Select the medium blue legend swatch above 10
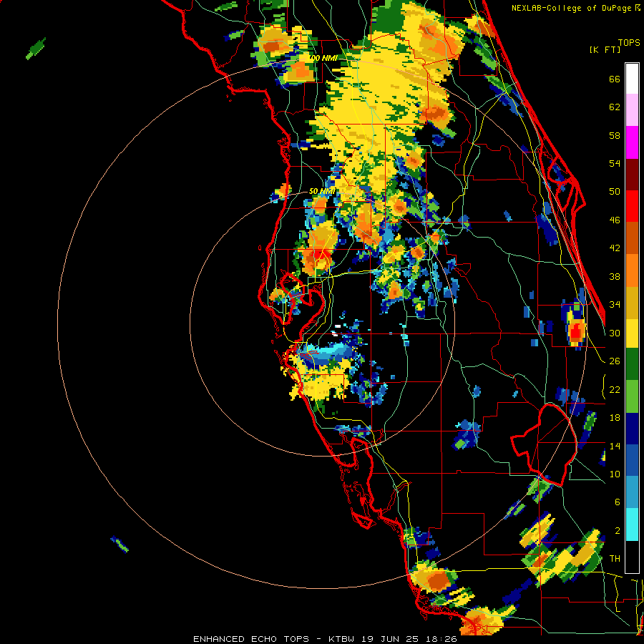This screenshot has width=644, height=644. coord(632,460)
